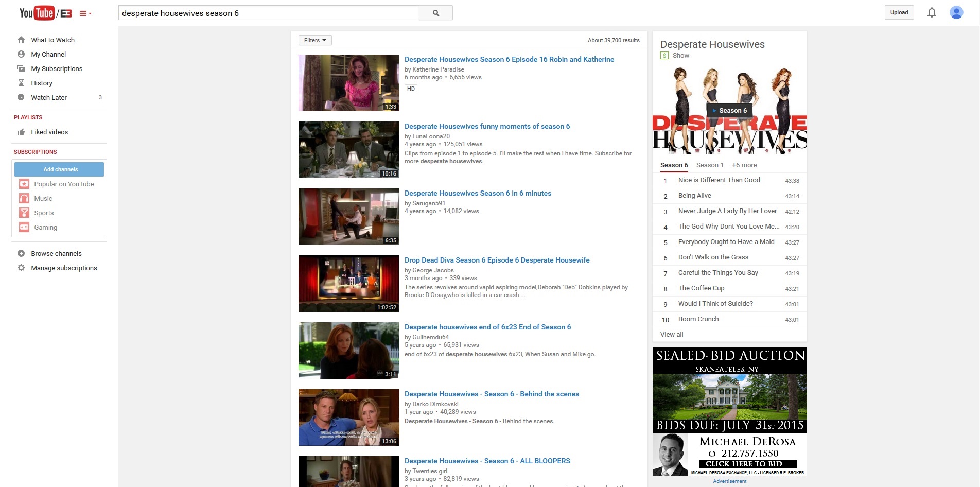This screenshot has width=980, height=487.
Task: Click the 10:16 funny moments thumbnail
Action: pyautogui.click(x=349, y=150)
